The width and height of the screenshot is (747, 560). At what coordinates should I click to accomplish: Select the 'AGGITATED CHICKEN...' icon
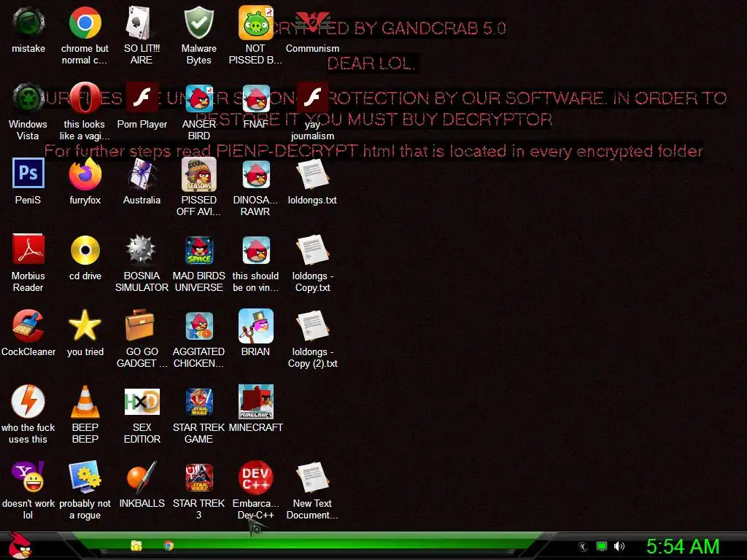pyautogui.click(x=198, y=325)
